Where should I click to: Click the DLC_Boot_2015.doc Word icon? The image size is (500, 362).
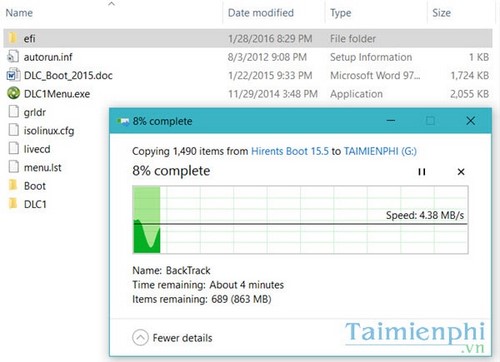coord(13,75)
